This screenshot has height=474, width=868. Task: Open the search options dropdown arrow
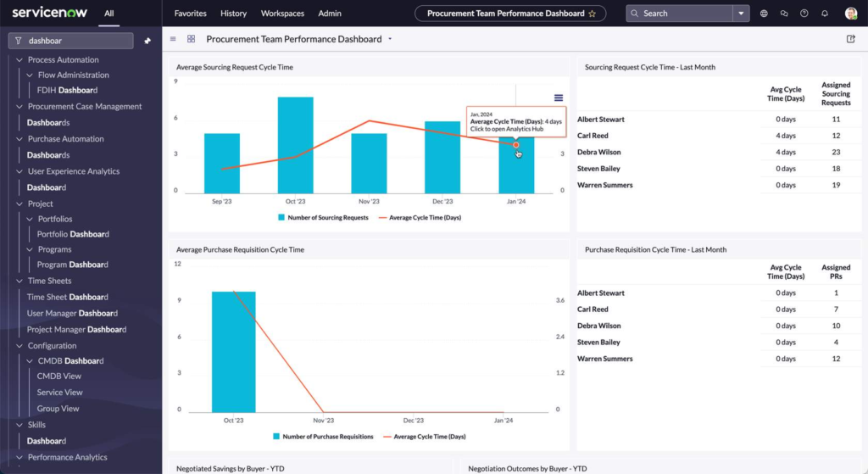click(x=742, y=14)
